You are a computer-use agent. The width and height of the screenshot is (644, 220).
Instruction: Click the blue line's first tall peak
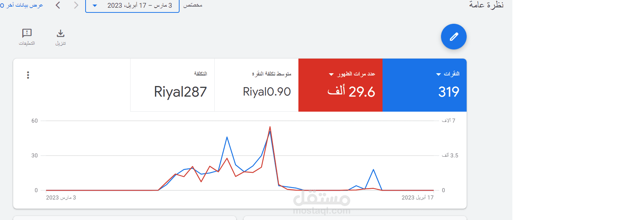(x=227, y=137)
